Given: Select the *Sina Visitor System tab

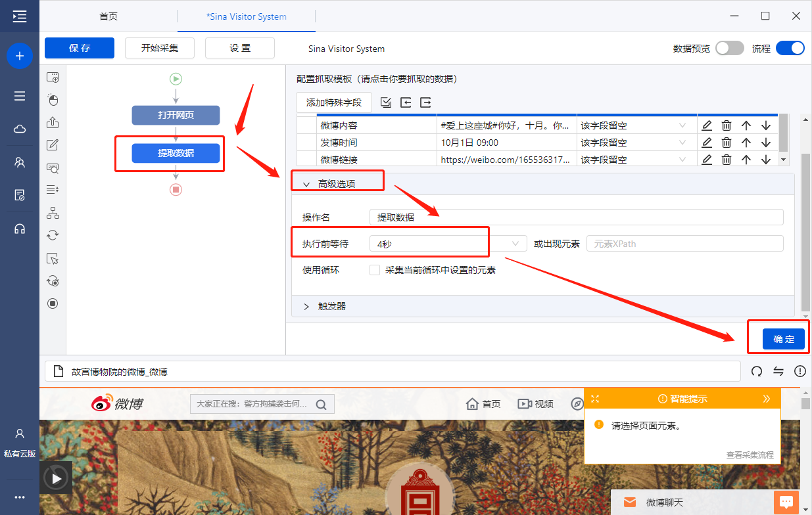Looking at the screenshot, I should [x=247, y=16].
